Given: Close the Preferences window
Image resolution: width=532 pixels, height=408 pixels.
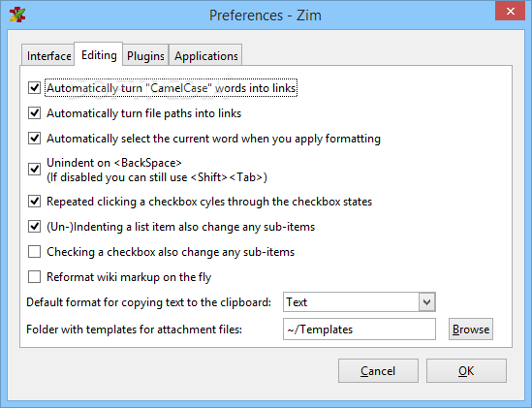Looking at the screenshot, I should point(510,12).
